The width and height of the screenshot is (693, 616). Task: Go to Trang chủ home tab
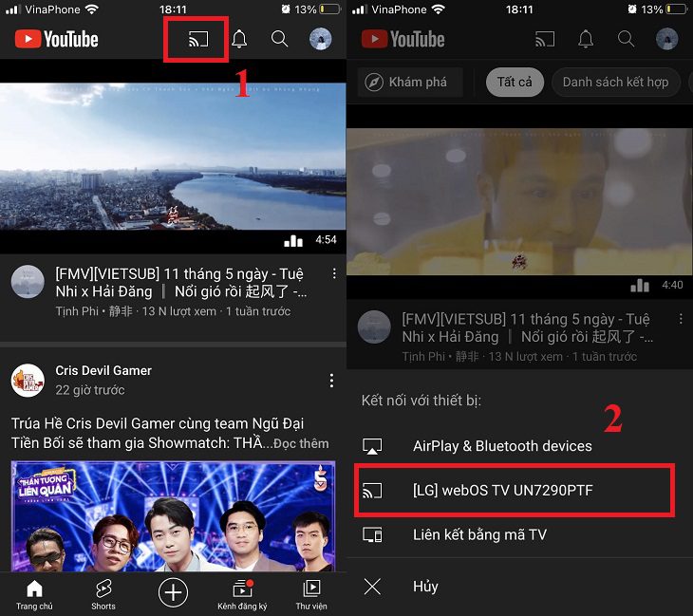34,594
